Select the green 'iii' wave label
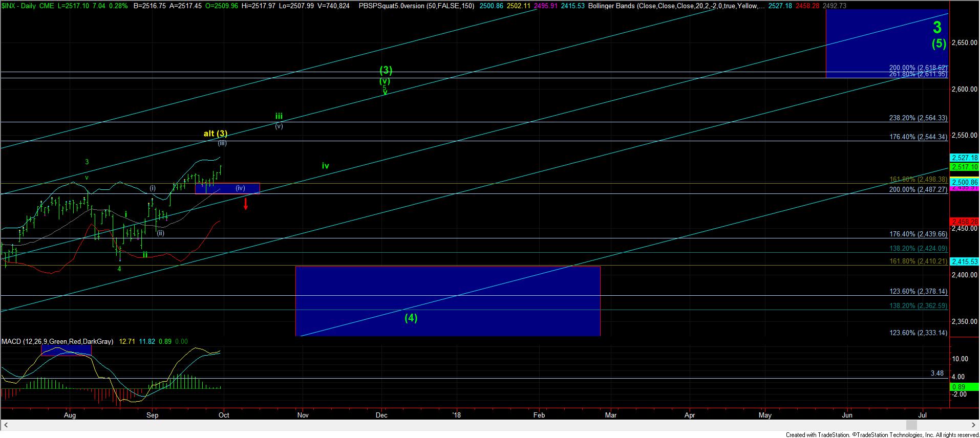 279,116
